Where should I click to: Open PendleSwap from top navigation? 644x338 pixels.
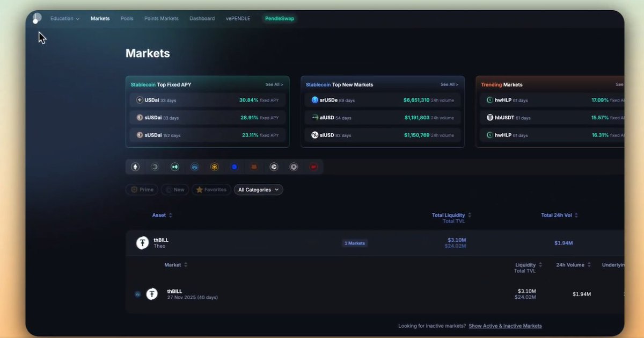[279, 18]
